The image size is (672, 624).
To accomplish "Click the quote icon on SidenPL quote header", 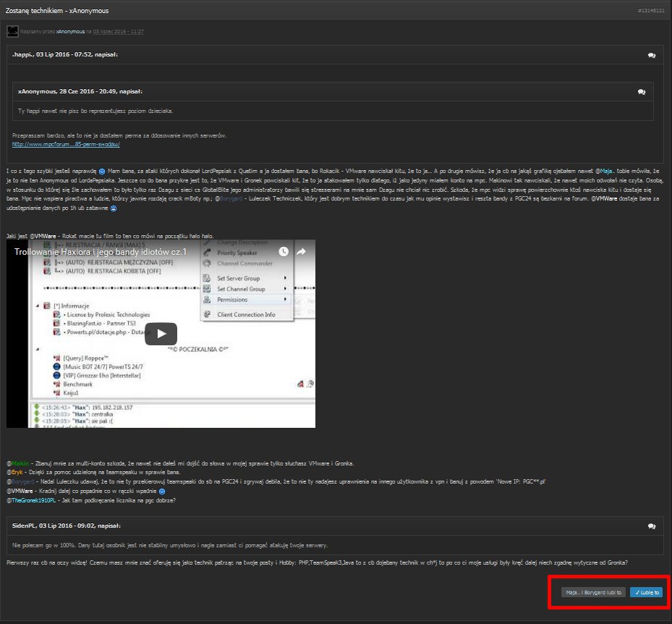I will click(x=652, y=527).
